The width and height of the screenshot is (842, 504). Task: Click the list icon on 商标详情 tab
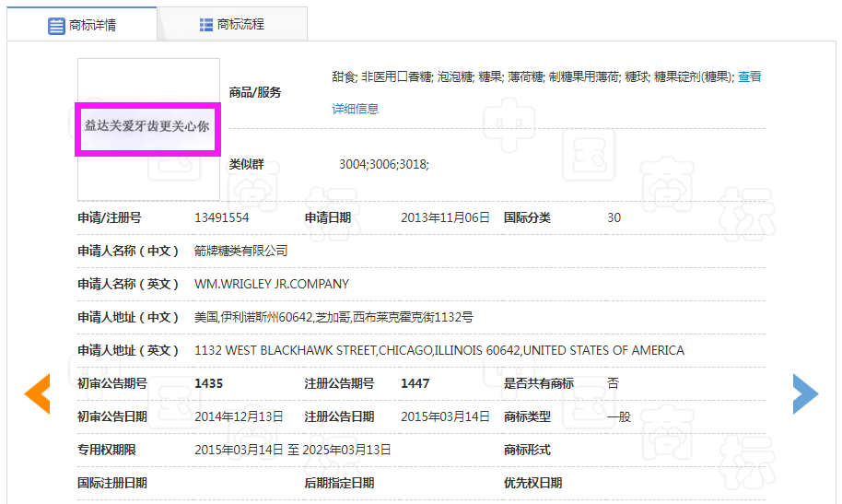point(56,25)
